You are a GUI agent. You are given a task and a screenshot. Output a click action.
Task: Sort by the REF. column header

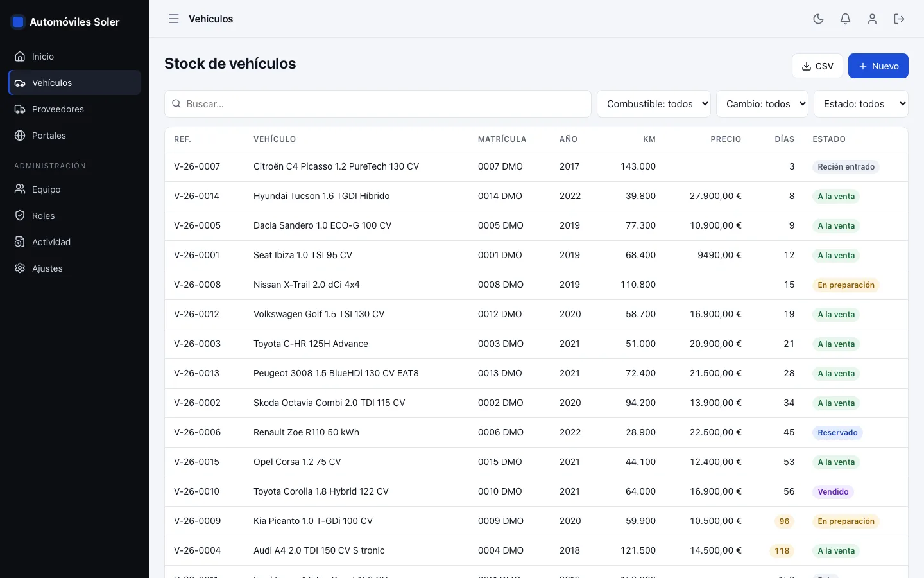coord(182,139)
